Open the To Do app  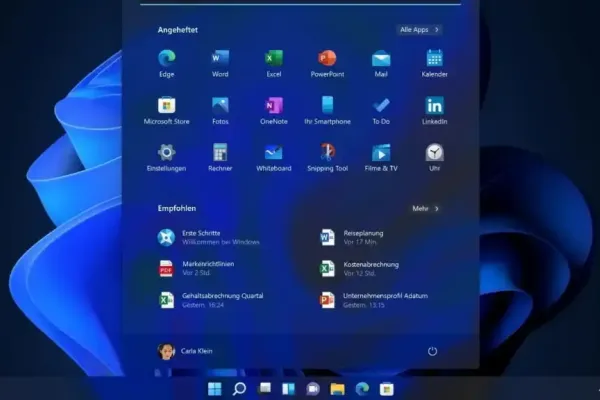pos(381,111)
